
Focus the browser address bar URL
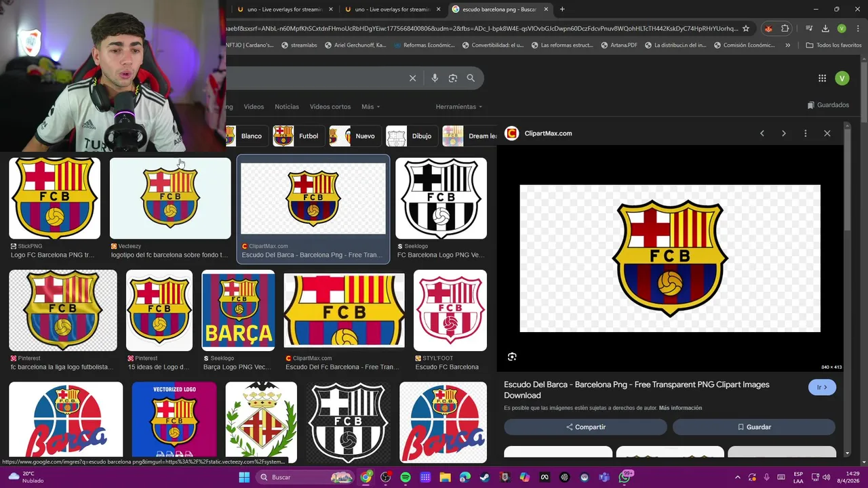pyautogui.click(x=481, y=28)
